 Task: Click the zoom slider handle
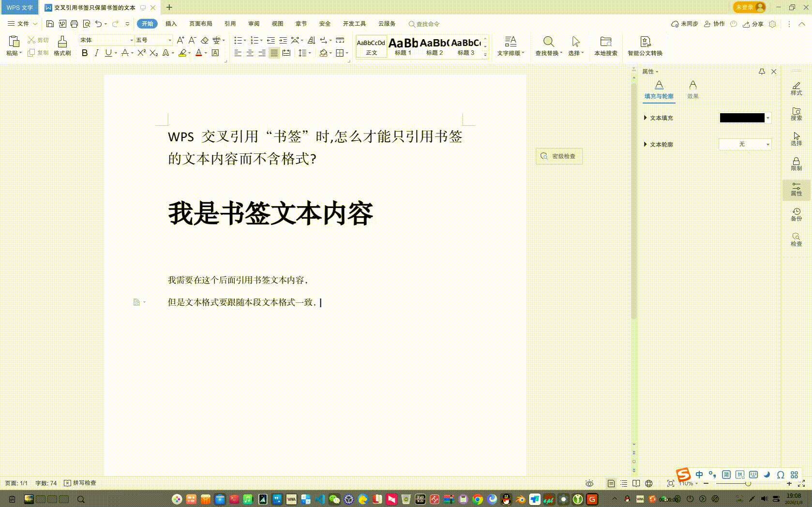coord(748,483)
